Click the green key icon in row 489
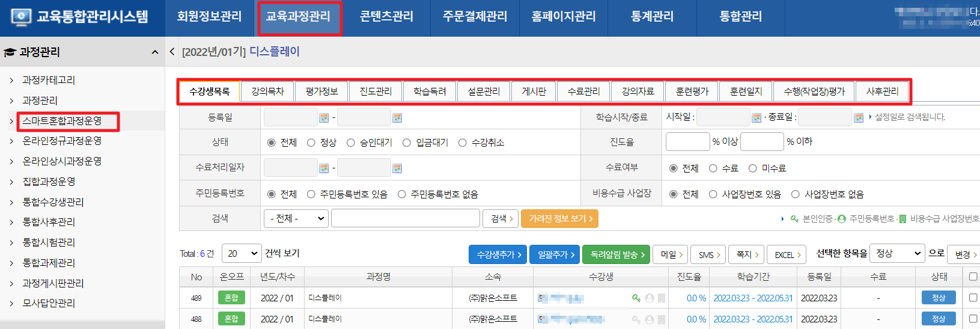 tap(636, 298)
